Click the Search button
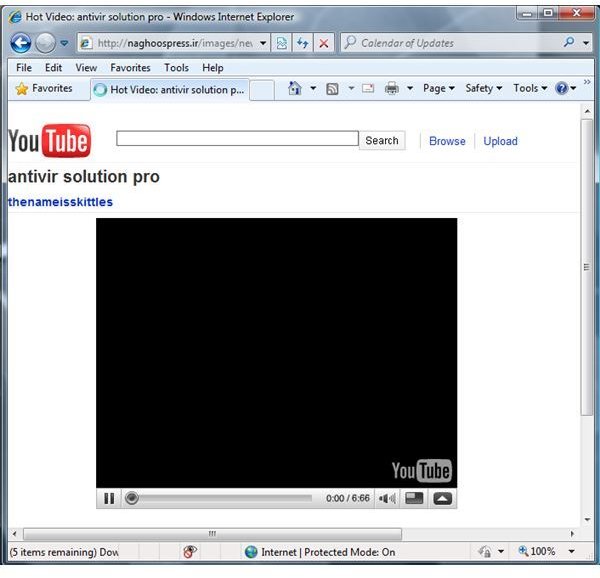600x578 pixels. point(382,141)
